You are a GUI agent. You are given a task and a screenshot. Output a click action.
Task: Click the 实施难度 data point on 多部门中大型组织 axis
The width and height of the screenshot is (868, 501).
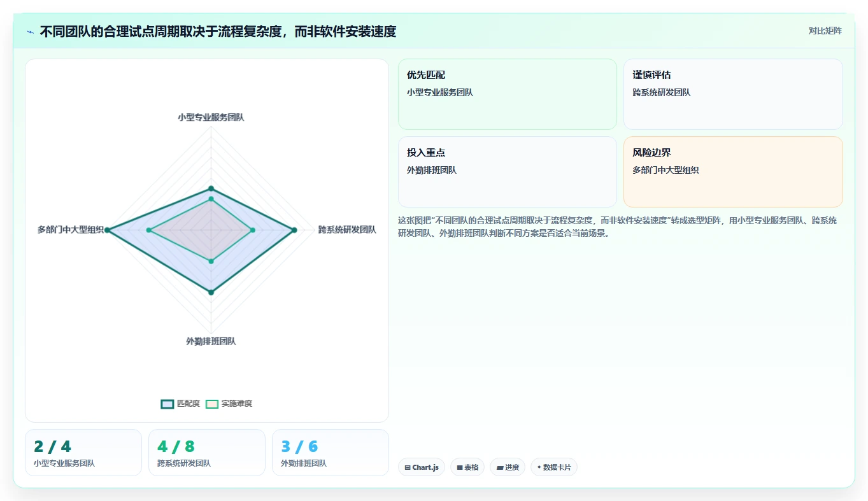click(149, 230)
